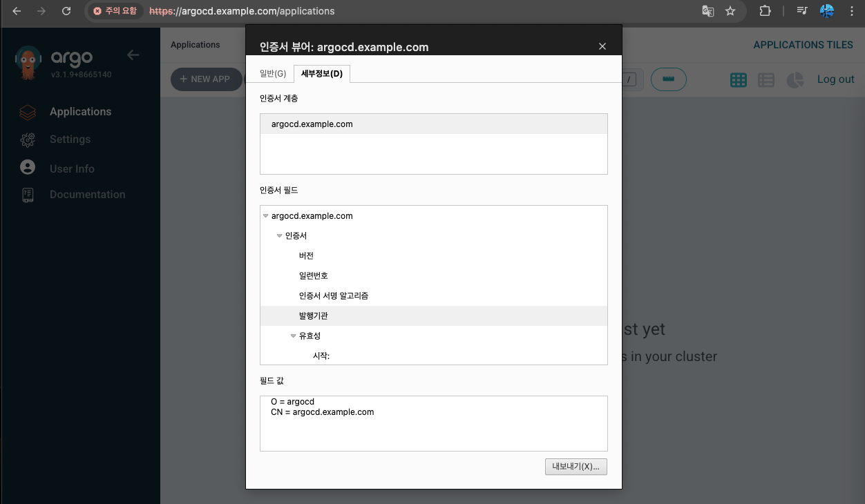Click the 'O = argocd' field value
865x504 pixels.
(292, 401)
